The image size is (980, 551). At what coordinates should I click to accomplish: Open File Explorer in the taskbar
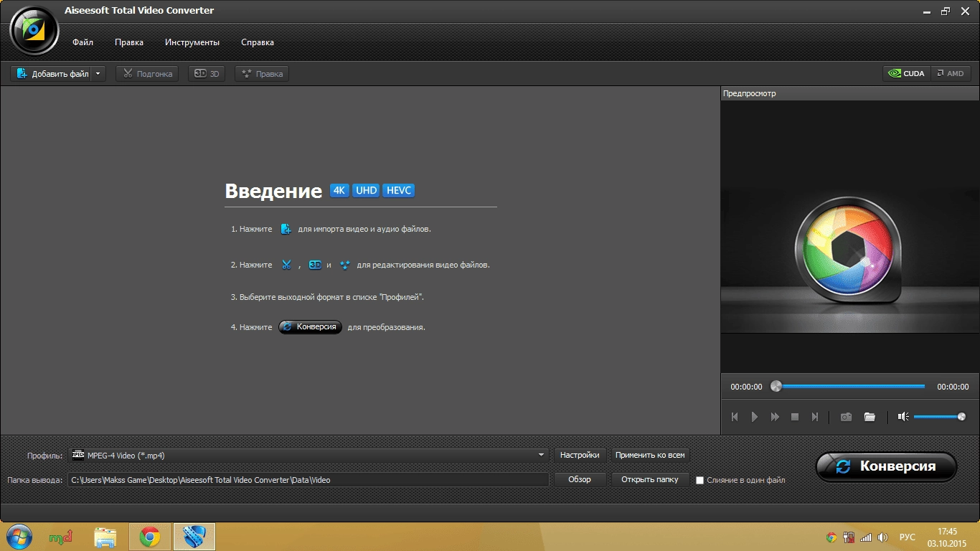pyautogui.click(x=105, y=537)
